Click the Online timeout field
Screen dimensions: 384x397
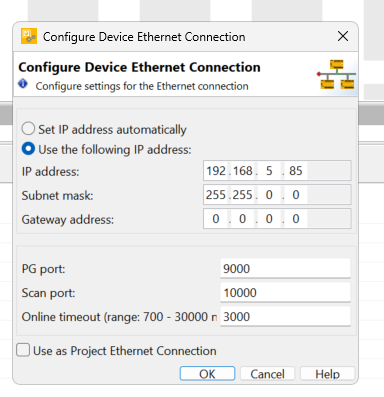tap(285, 316)
